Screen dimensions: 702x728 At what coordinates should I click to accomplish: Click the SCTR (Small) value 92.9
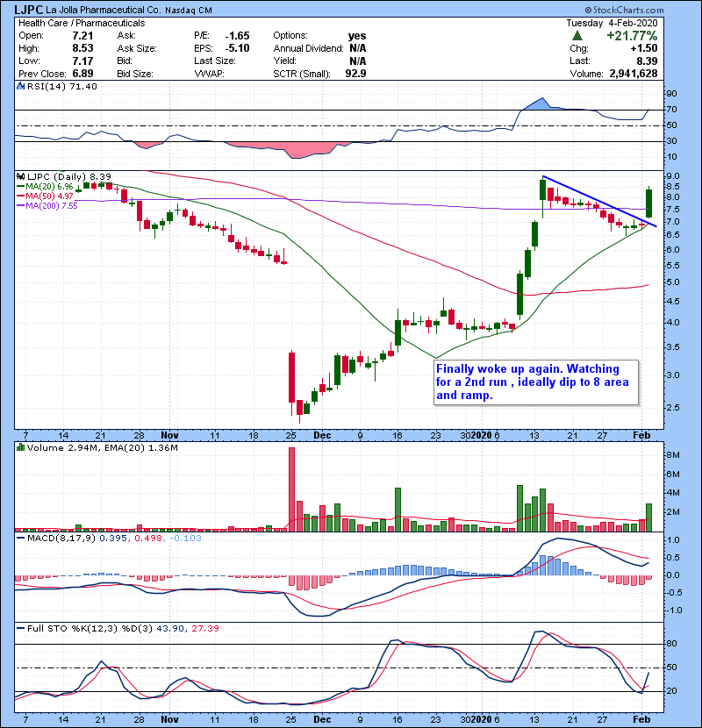pos(356,74)
